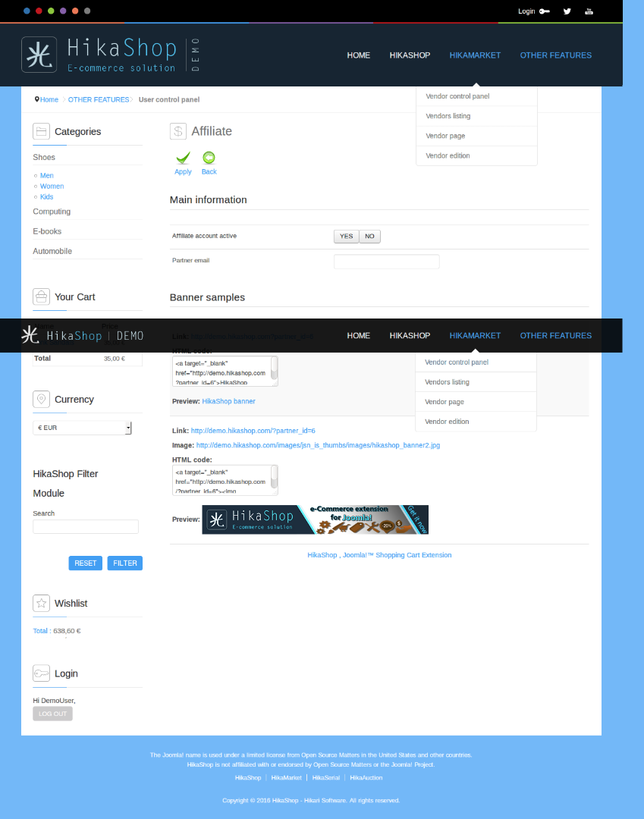Viewport: 644px width, 819px height.
Task: Open the hikashop_banner2.jpg image link
Action: click(318, 446)
